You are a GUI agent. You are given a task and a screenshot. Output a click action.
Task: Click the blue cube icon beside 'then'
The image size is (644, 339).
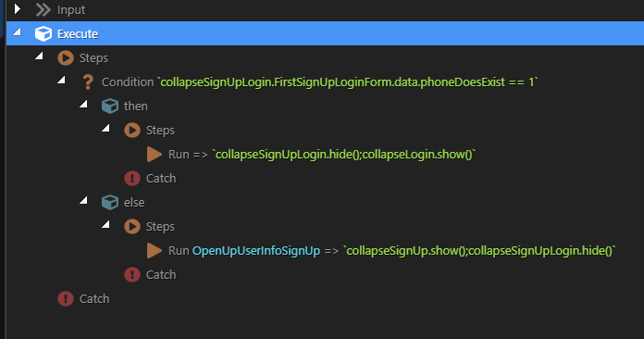[110, 106]
